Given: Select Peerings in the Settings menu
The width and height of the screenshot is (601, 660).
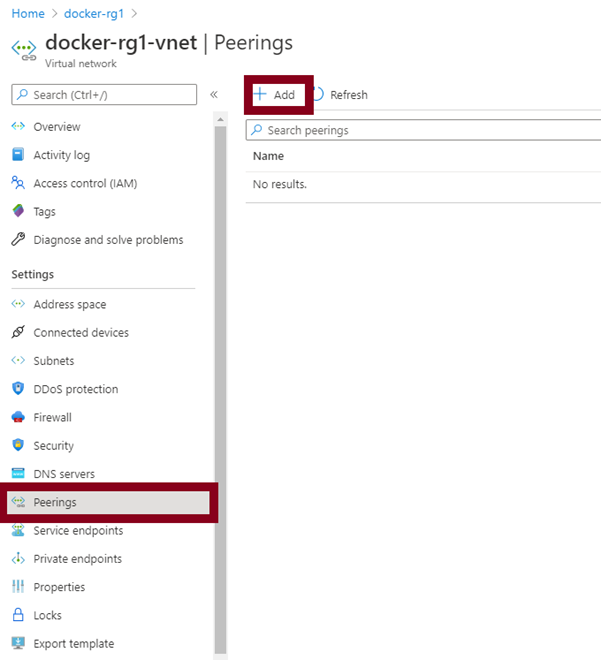Looking at the screenshot, I should 108,502.
